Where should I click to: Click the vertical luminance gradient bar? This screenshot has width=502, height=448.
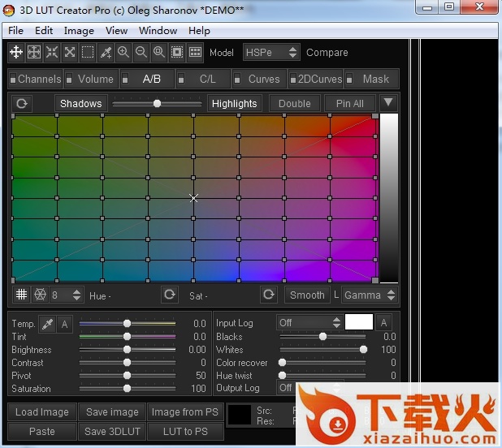pyautogui.click(x=388, y=198)
